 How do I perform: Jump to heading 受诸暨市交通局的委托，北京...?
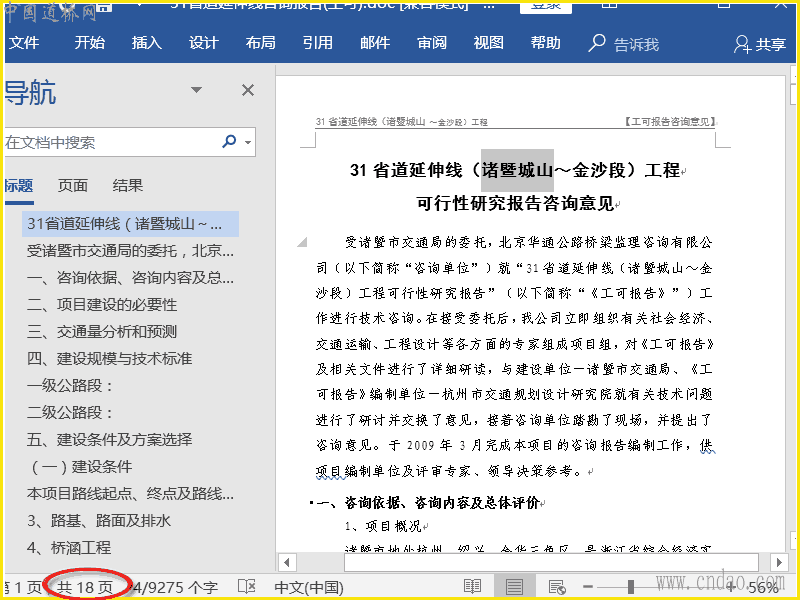tap(130, 251)
